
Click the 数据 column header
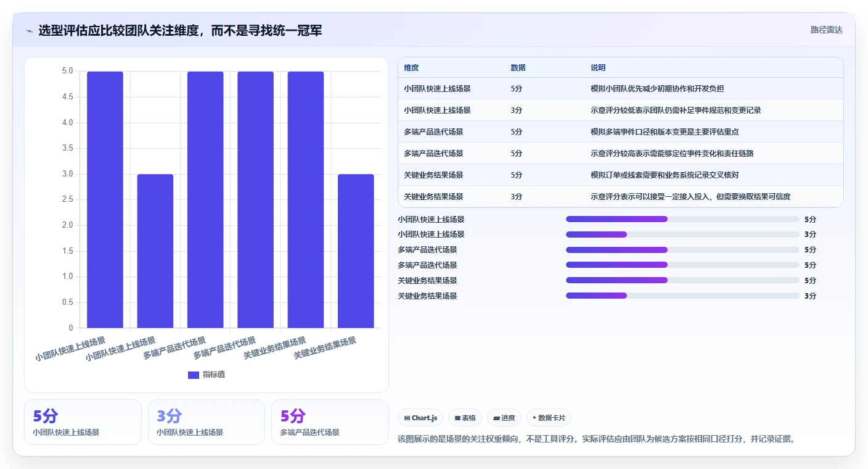518,68
